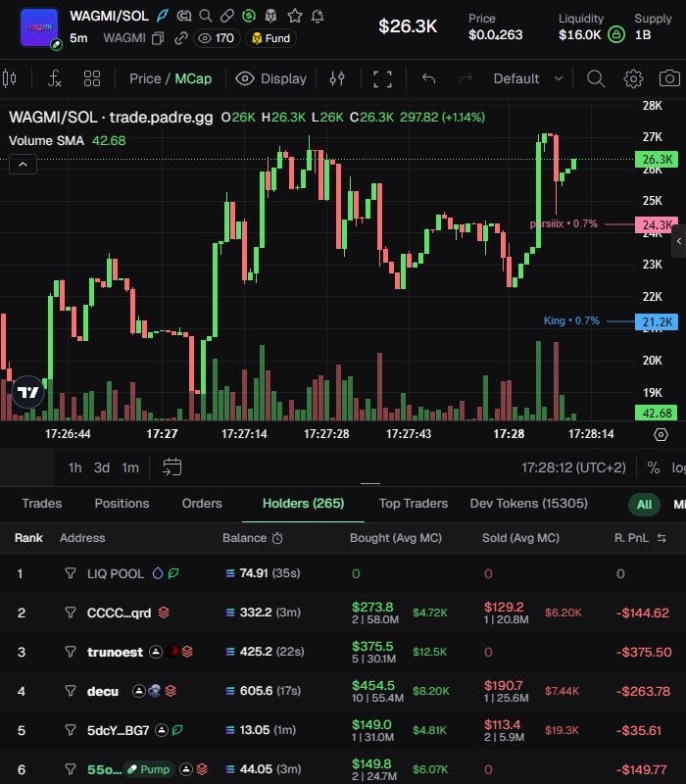Filter by decu holder funnel
This screenshot has width=686, height=784.
[71, 691]
